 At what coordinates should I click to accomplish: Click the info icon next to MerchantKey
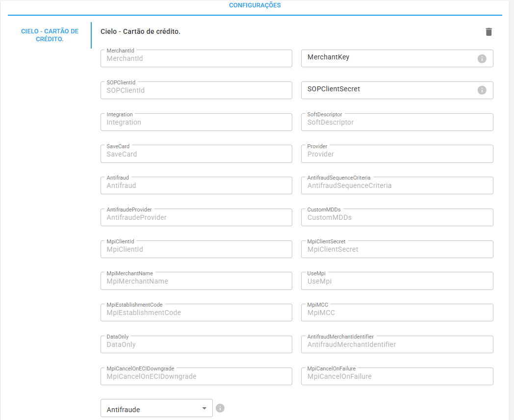click(481, 58)
